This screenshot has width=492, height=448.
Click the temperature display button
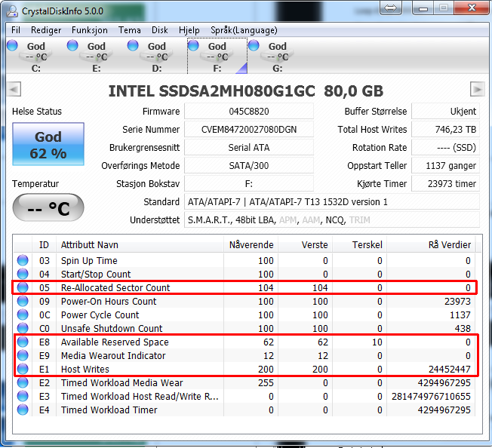pos(48,208)
